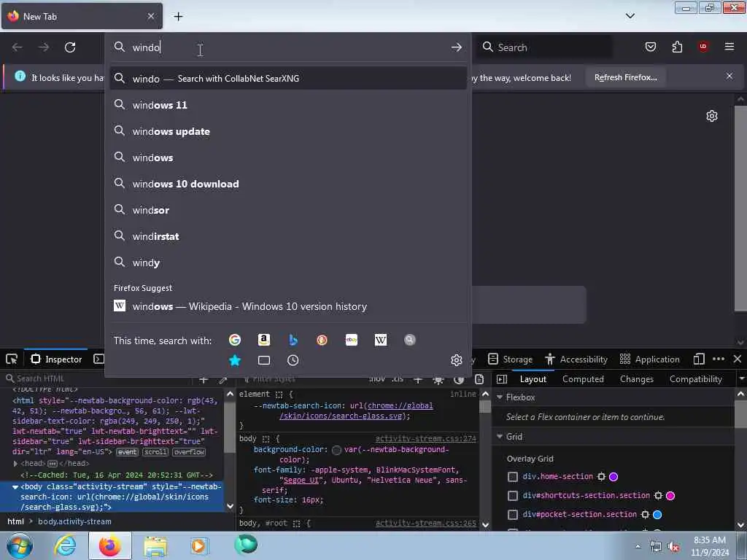Viewport: 747px width, 560px height.
Task: Search this time with the gray magnifier engine
Action: click(x=410, y=340)
